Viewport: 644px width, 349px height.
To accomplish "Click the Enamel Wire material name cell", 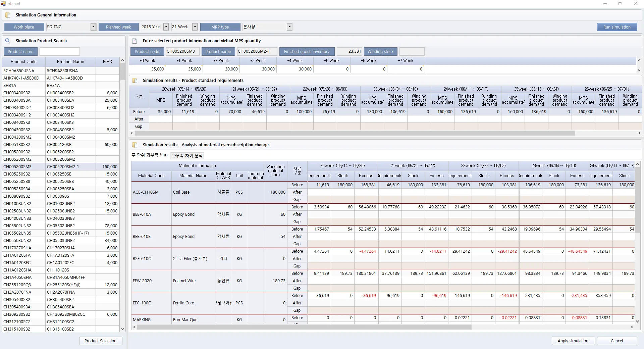I will click(193, 281).
